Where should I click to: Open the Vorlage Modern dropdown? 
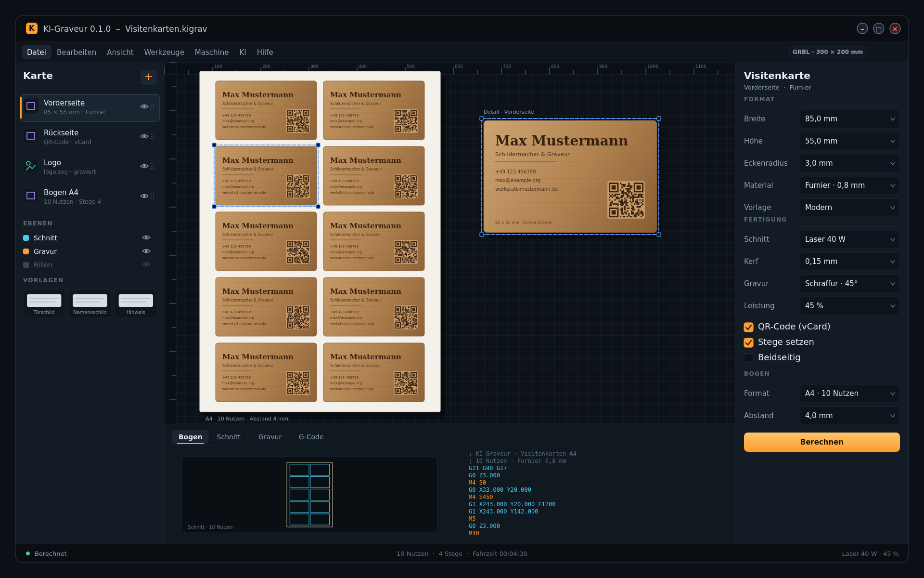tap(849, 208)
